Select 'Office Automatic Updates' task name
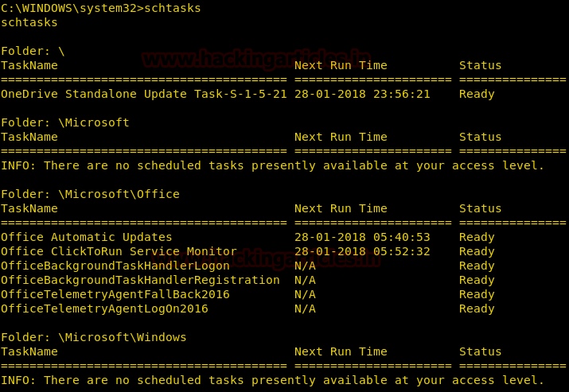Image resolution: width=569 pixels, height=392 pixels. click(x=87, y=237)
